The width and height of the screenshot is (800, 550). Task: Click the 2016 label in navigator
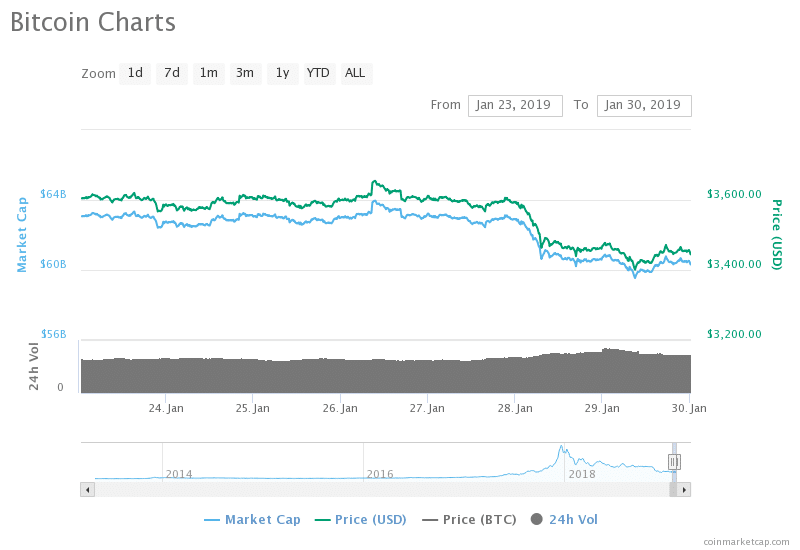pos(380,474)
